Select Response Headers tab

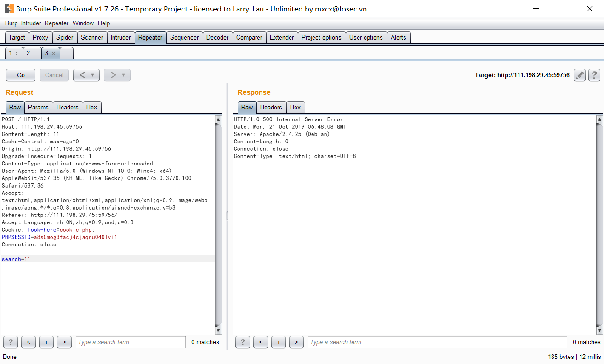click(x=271, y=107)
